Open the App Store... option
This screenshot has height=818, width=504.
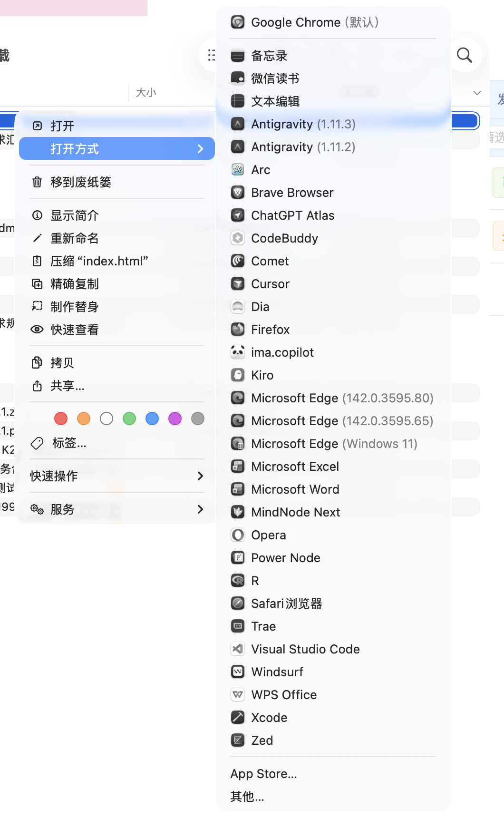pyautogui.click(x=333, y=773)
